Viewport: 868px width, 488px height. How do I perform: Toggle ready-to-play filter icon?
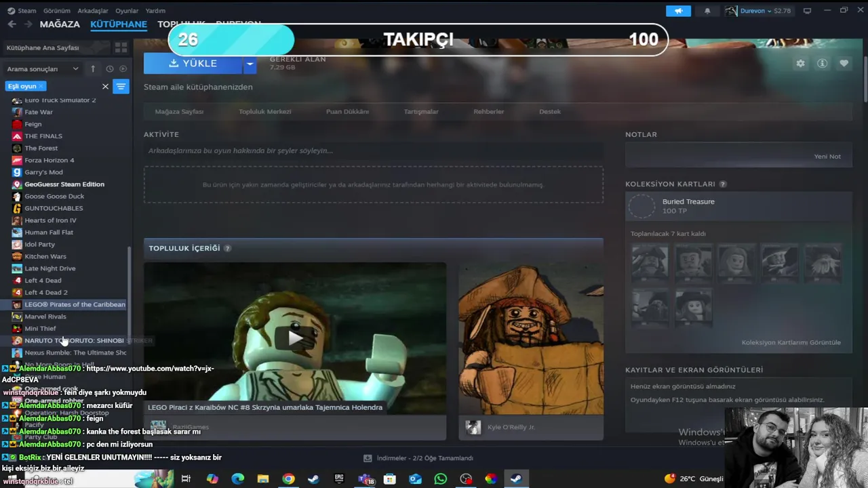pyautogui.click(x=123, y=68)
